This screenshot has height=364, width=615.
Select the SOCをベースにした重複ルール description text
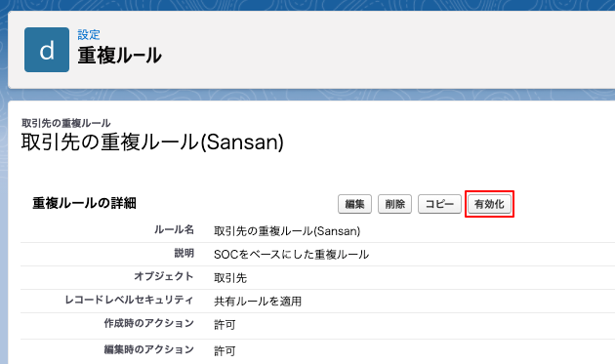(x=291, y=255)
